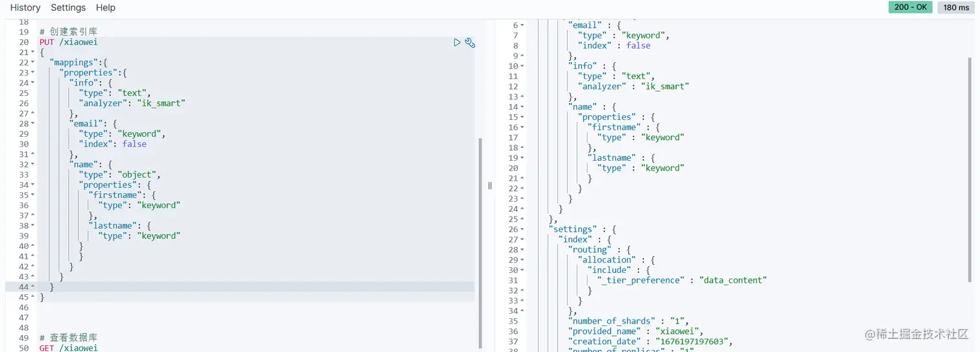Collapse the "mappings" block at request line 22

pyautogui.click(x=33, y=63)
